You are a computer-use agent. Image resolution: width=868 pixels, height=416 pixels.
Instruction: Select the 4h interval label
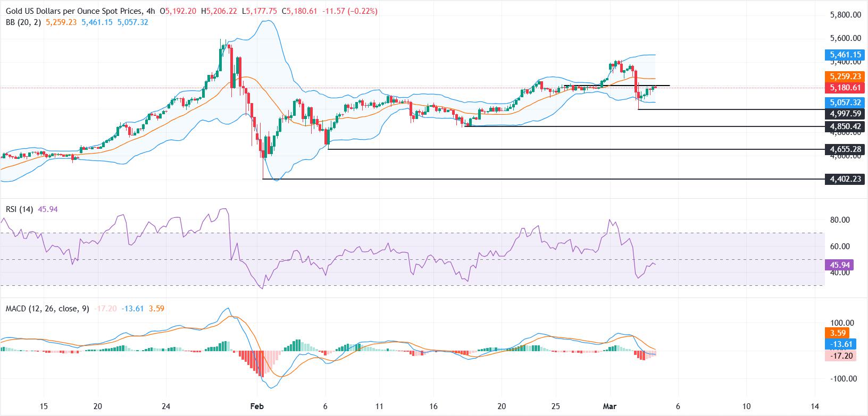(x=152, y=11)
